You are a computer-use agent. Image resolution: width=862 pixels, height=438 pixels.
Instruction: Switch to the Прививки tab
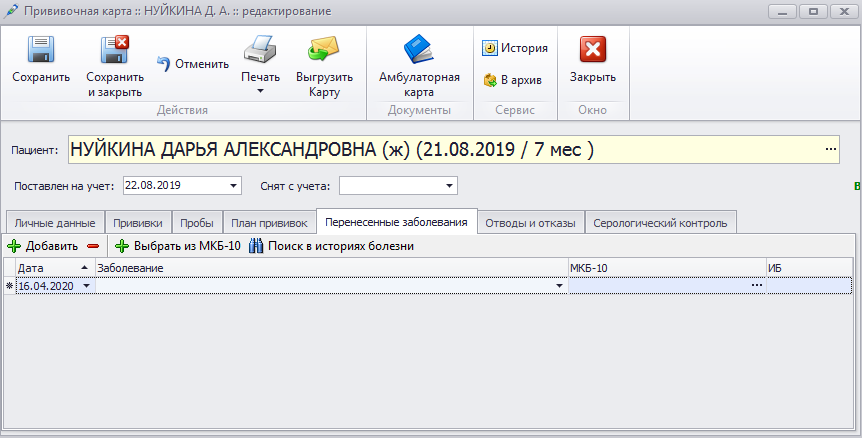[139, 223]
